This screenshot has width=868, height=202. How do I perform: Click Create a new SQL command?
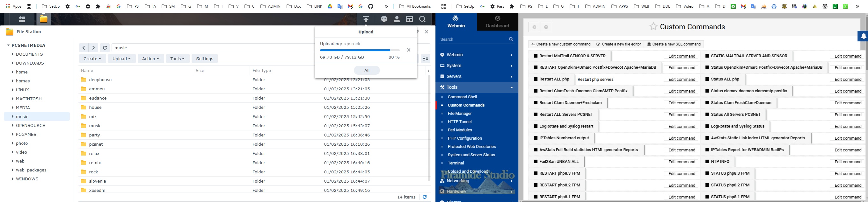pos(674,44)
